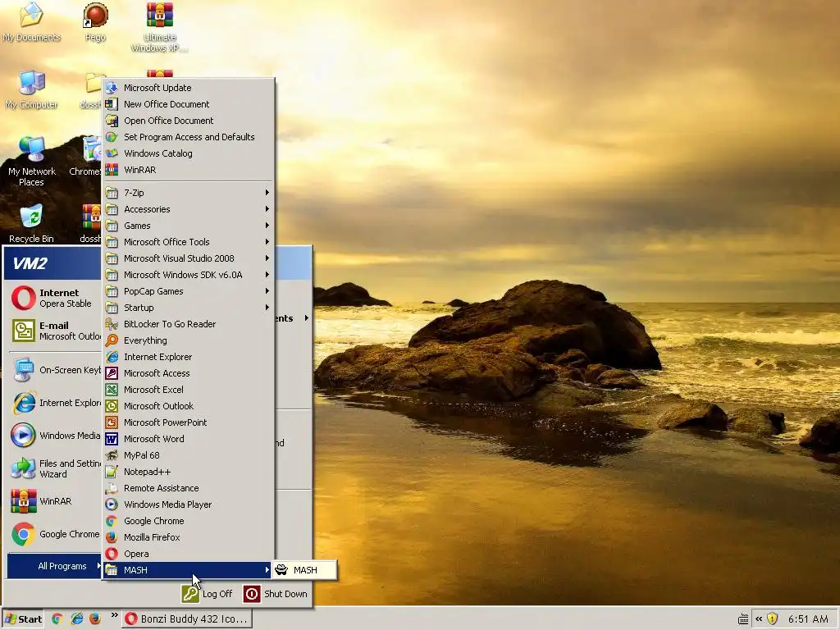The height and width of the screenshot is (630, 840).
Task: Open Internet Explorer in the Start menu's left column
Action: 54,403
